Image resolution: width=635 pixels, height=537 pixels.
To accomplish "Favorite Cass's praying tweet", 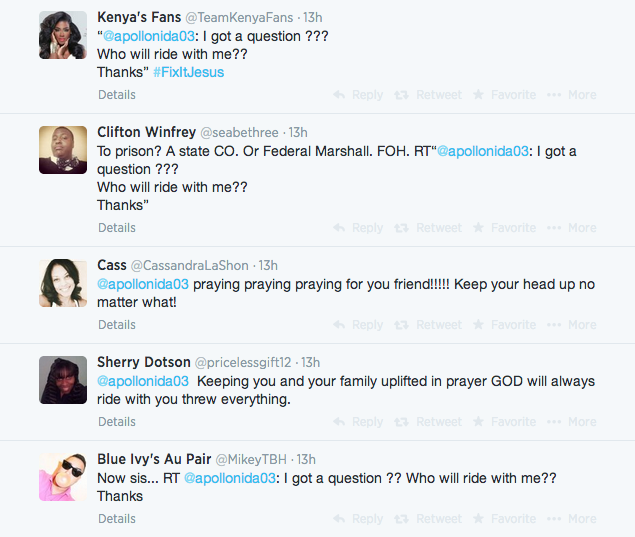I will [x=504, y=325].
